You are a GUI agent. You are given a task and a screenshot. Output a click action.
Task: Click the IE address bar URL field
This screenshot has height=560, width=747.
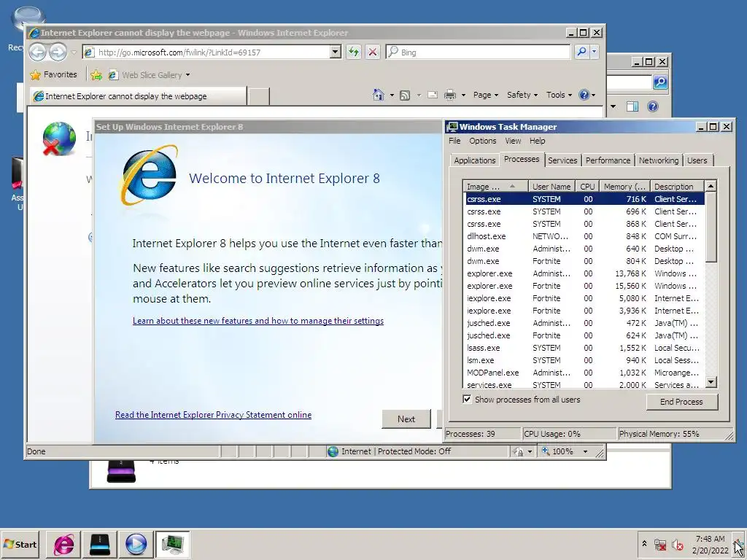click(213, 52)
